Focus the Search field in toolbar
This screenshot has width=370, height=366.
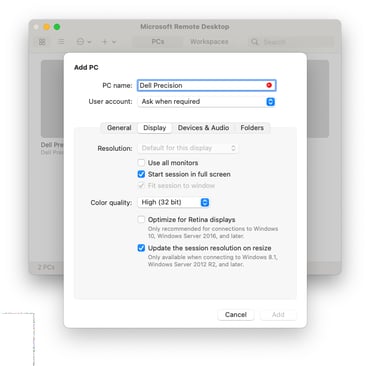[x=291, y=42]
